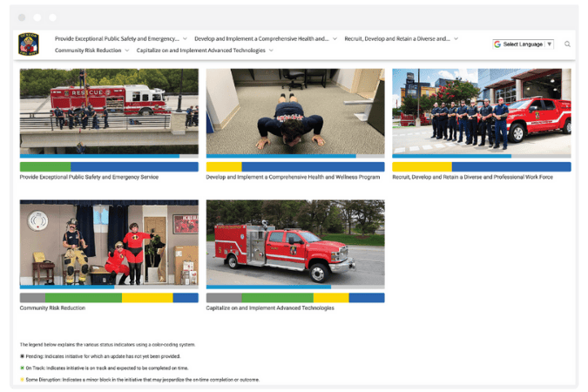Open Community Risk Reduction nav menu
Viewport: 588px width, 392px height.
[x=88, y=51]
